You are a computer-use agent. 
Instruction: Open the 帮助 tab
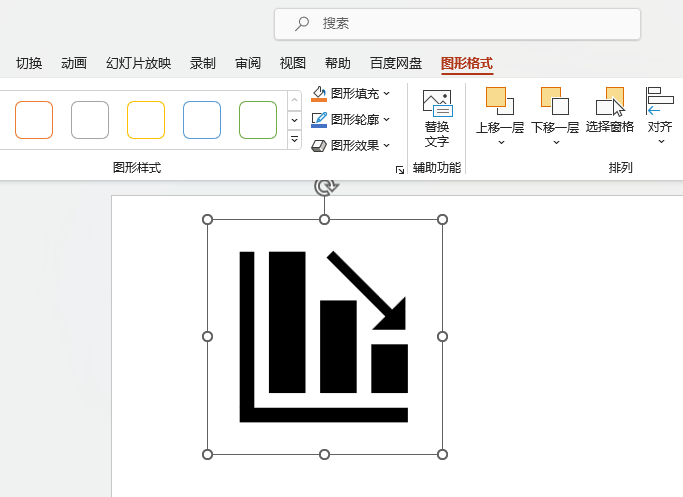(x=338, y=63)
